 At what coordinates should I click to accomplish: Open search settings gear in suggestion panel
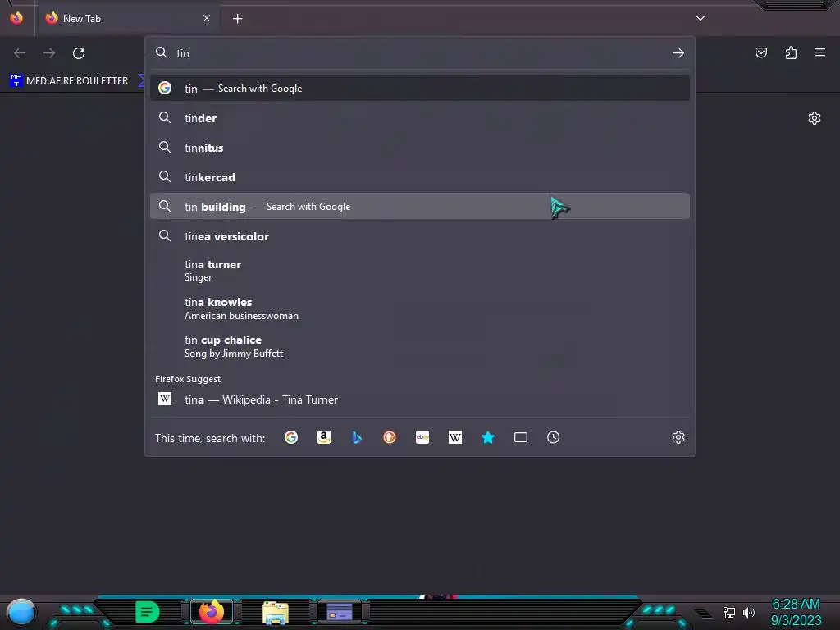[678, 438]
